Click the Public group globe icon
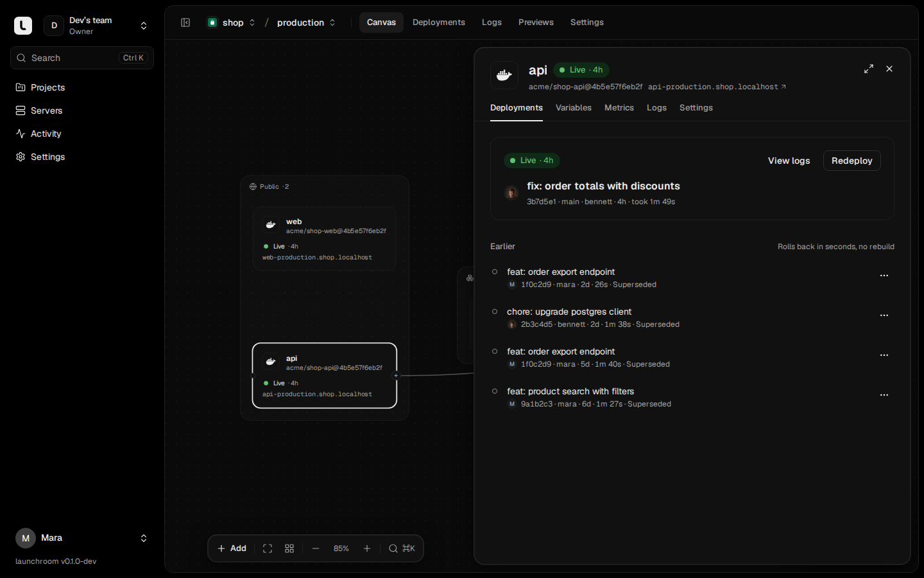 point(253,187)
